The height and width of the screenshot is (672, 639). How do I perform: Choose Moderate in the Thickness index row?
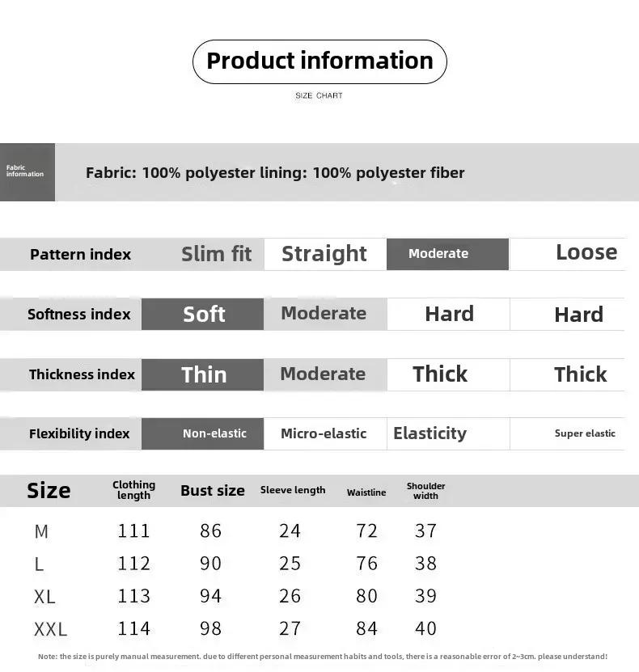[x=323, y=374]
